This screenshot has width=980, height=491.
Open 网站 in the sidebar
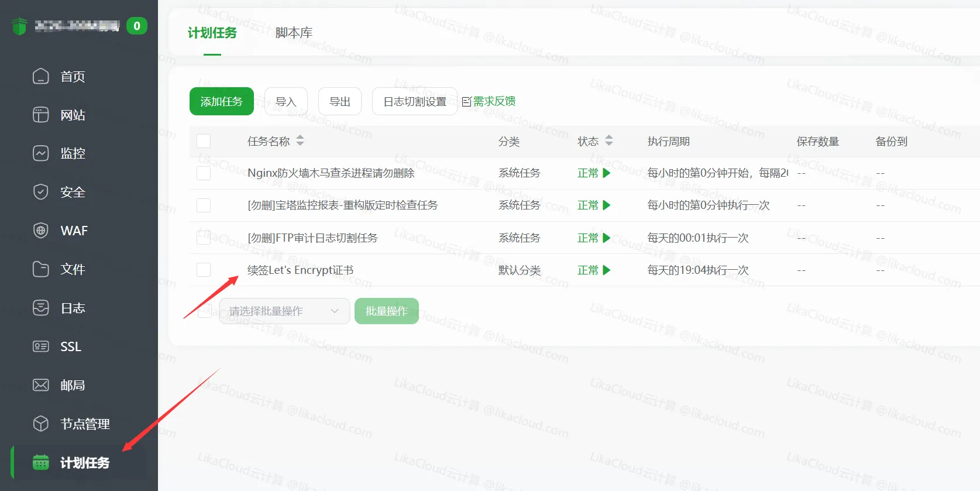click(73, 115)
